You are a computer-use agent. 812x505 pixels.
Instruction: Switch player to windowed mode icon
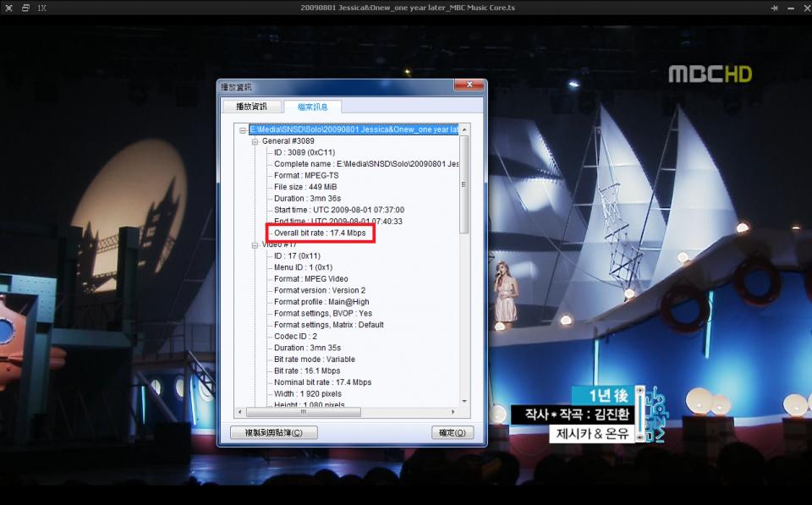click(x=25, y=8)
